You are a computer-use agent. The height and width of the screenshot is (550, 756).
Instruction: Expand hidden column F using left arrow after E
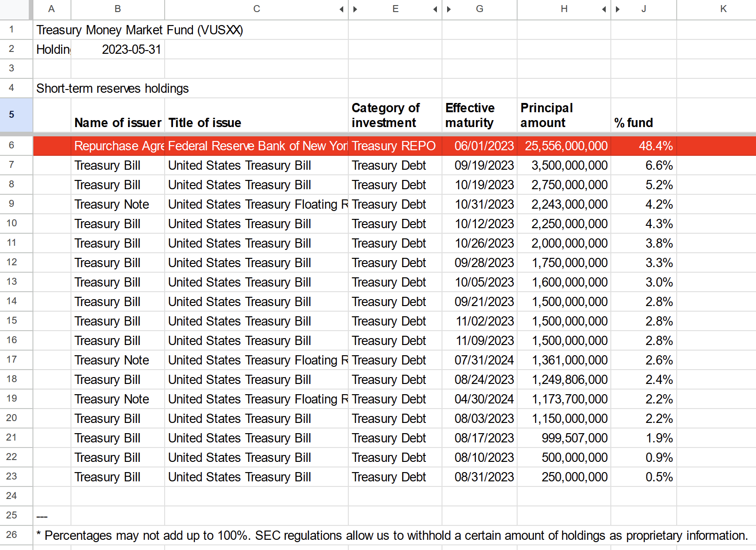(x=435, y=9)
